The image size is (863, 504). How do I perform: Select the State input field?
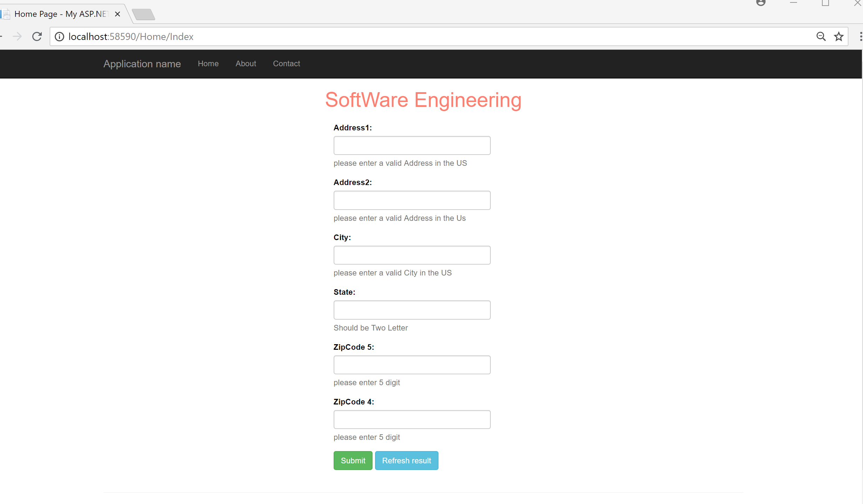click(412, 310)
